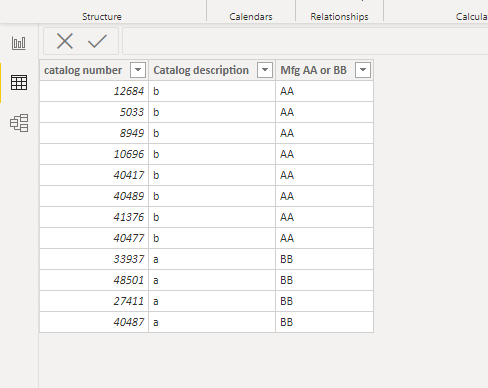Click AA value in row 10696
This screenshot has height=388, width=488.
[324, 154]
